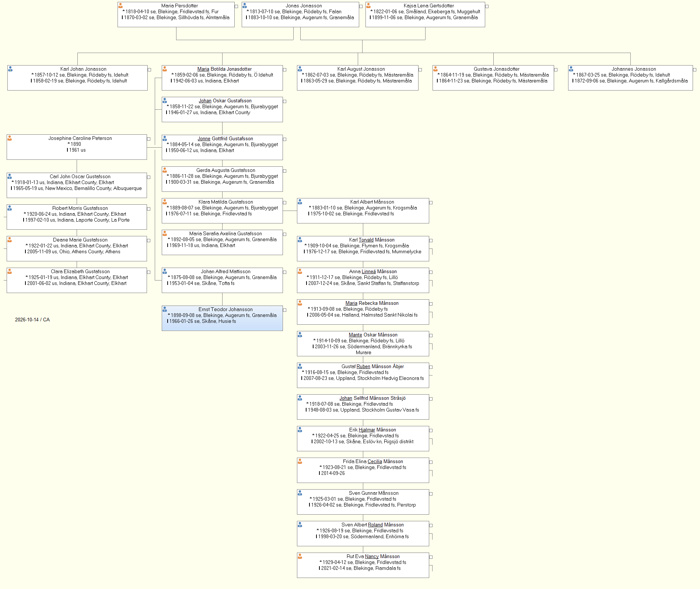The height and width of the screenshot is (589, 700).
Task: Expand the box on Anna Linneá Månsson's card
Action: pyautogui.click(x=431, y=272)
